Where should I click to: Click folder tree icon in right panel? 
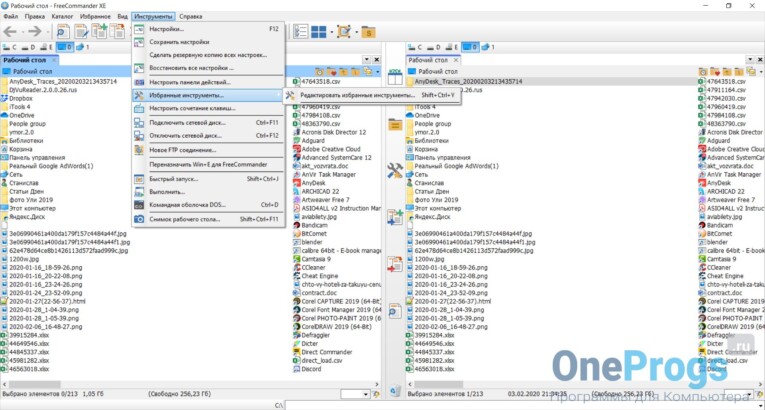[751, 72]
